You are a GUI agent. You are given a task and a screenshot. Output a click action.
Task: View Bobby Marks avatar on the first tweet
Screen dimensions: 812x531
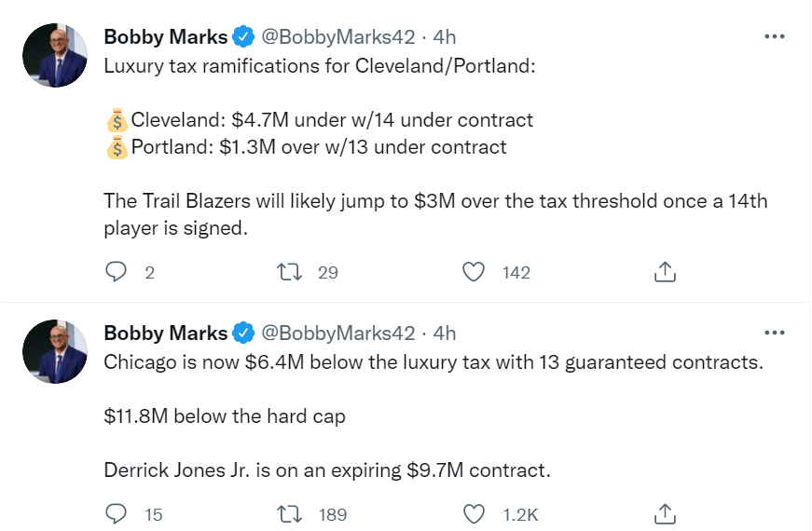click(x=55, y=56)
